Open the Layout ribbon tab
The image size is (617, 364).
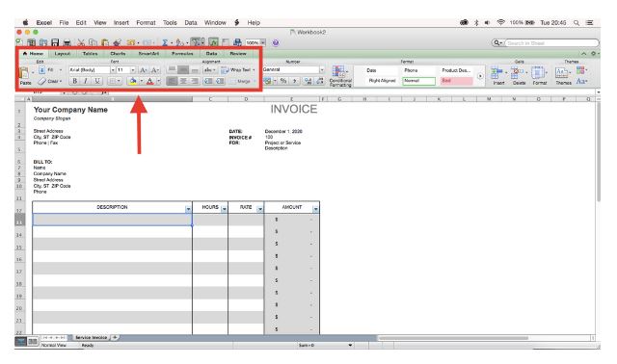(62, 54)
